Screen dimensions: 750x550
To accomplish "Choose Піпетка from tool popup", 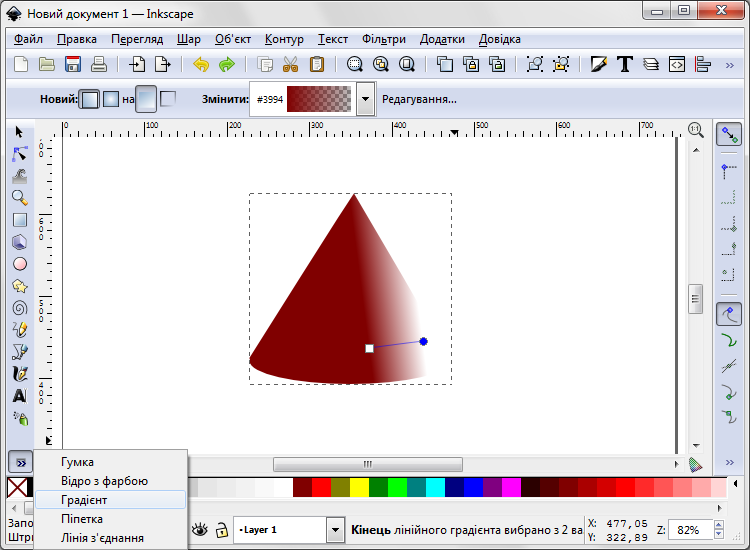I will [x=110, y=519].
